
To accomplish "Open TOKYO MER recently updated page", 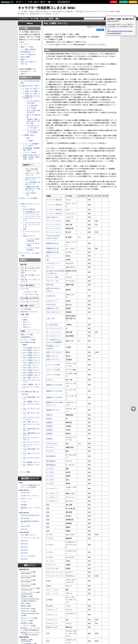I will [25, 493].
